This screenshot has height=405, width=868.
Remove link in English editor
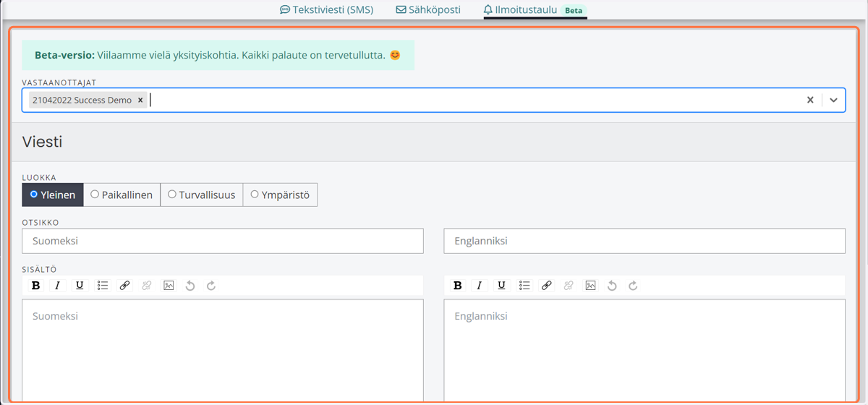[569, 286]
